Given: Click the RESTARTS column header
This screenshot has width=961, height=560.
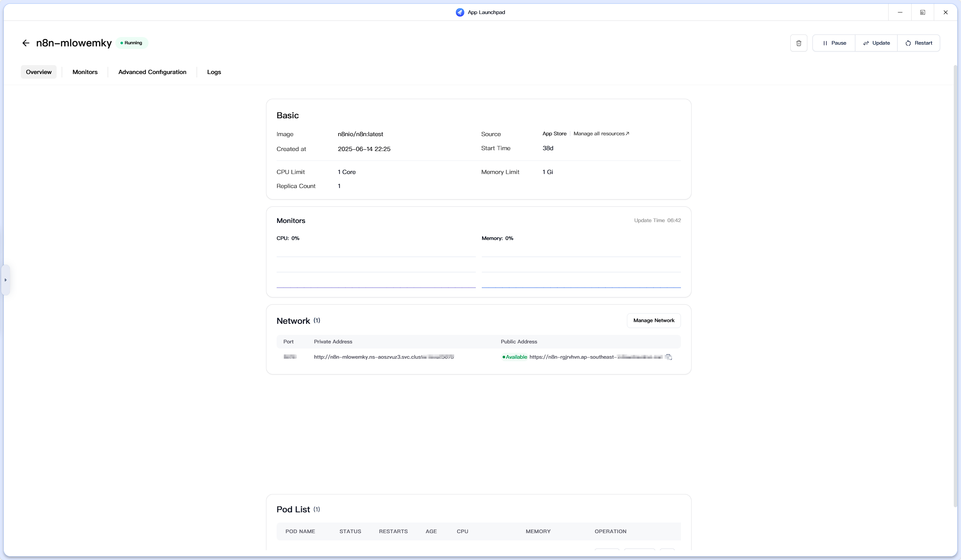Looking at the screenshot, I should point(393,531).
